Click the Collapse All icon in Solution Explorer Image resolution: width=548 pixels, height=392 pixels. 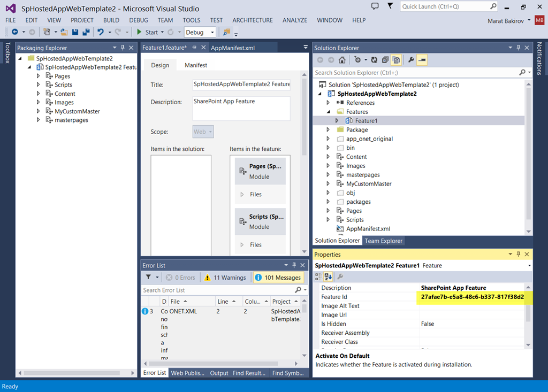click(385, 60)
